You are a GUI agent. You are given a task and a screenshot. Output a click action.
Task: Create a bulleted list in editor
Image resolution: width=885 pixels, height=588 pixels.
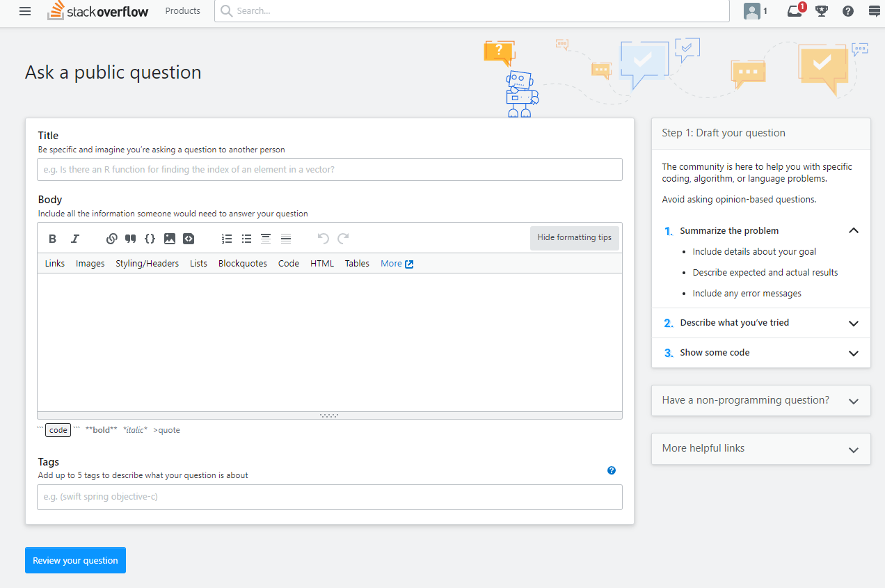(x=246, y=239)
